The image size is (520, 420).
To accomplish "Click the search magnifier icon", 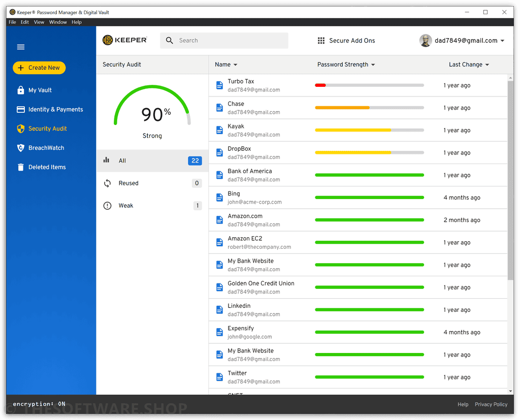I will tap(170, 41).
